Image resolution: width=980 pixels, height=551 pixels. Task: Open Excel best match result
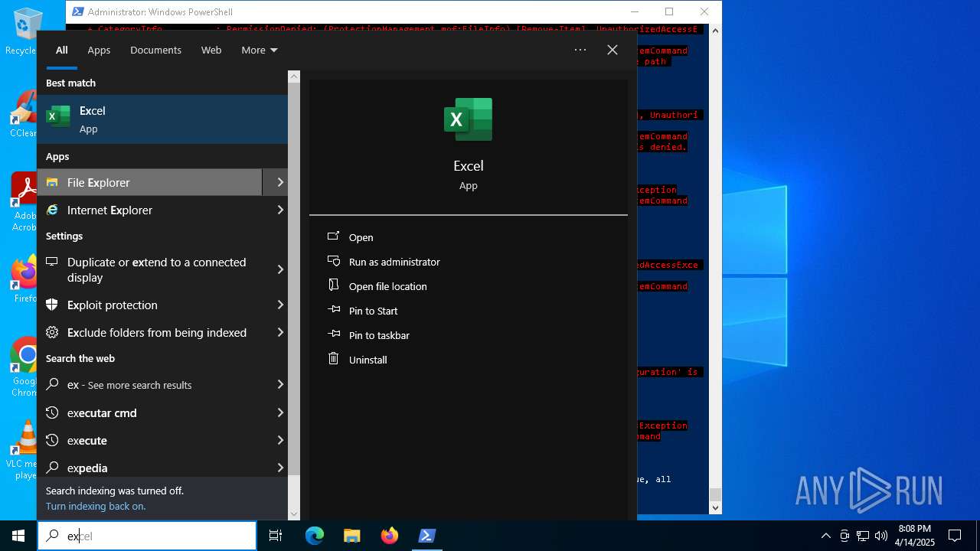[x=162, y=119]
